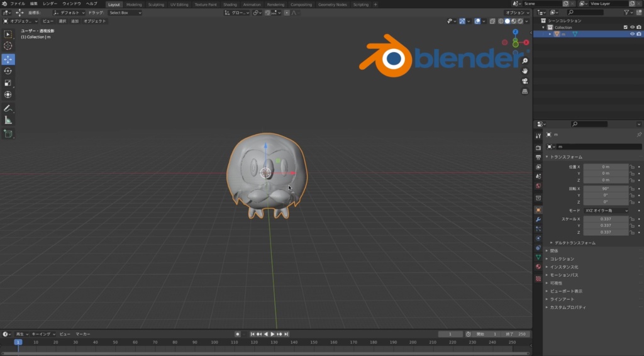Image resolution: width=644 pixels, height=356 pixels.
Task: Open the レンダー menu
Action: tap(50, 4)
